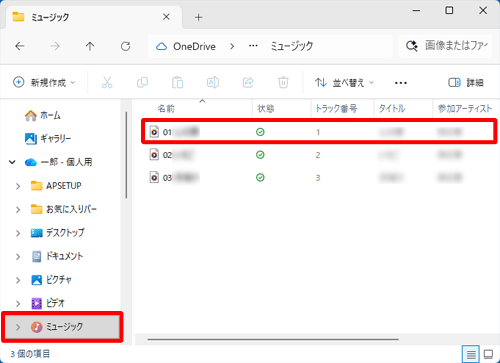
Task: Click the Paste clipboard icon
Action: pyautogui.click(x=177, y=82)
